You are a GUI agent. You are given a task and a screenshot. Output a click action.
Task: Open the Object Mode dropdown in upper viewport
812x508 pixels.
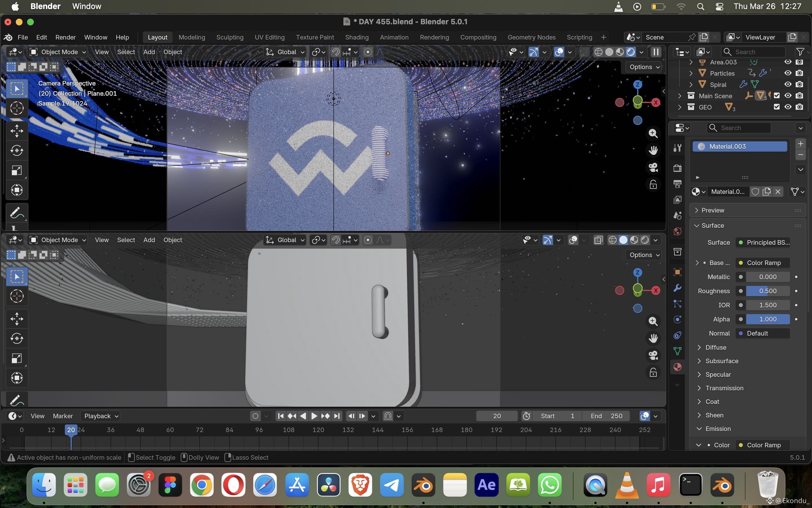point(58,52)
